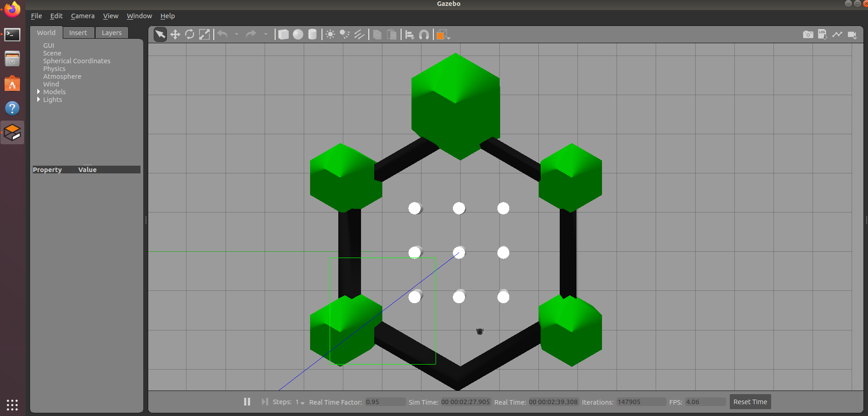Select the Rotate mode tool

pyautogui.click(x=190, y=35)
